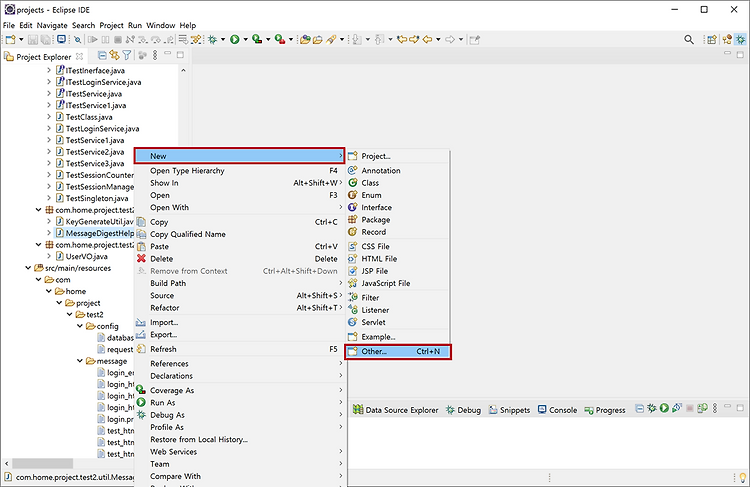
Task: Open the Window menu
Action: point(161,25)
